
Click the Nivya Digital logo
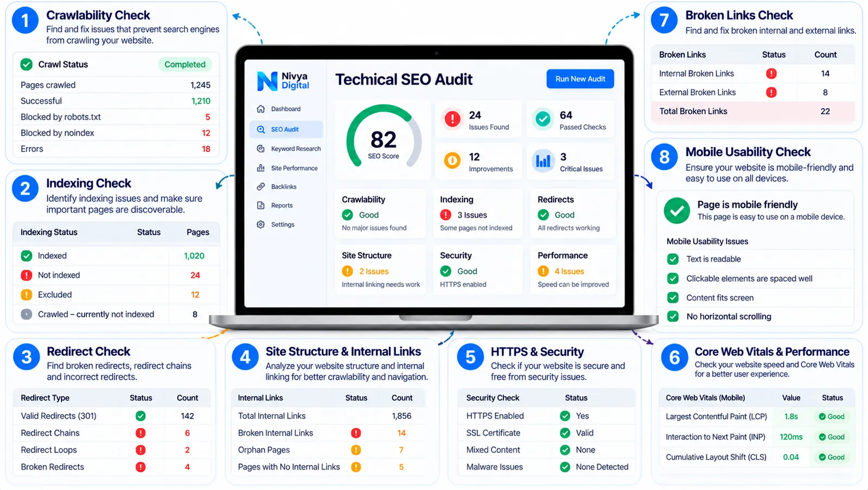pyautogui.click(x=283, y=81)
